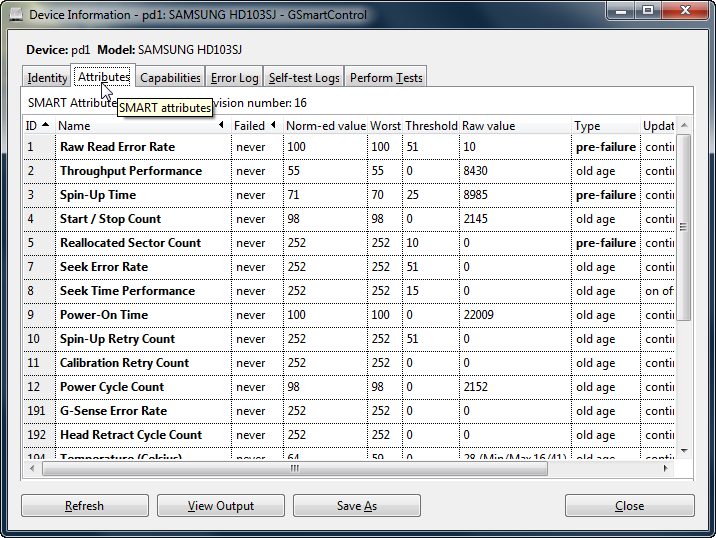Sort by ID column header
This screenshot has width=716, height=538.
(x=39, y=126)
